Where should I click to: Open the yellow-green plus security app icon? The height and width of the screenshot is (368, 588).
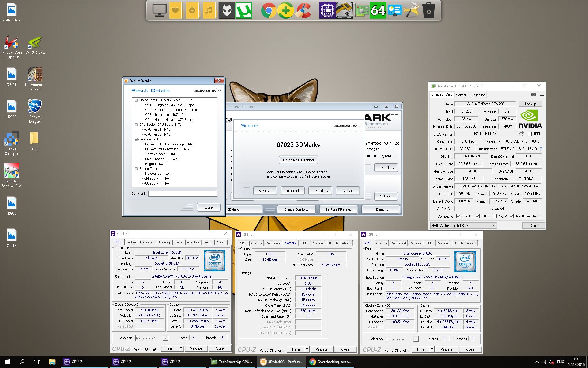coord(285,10)
